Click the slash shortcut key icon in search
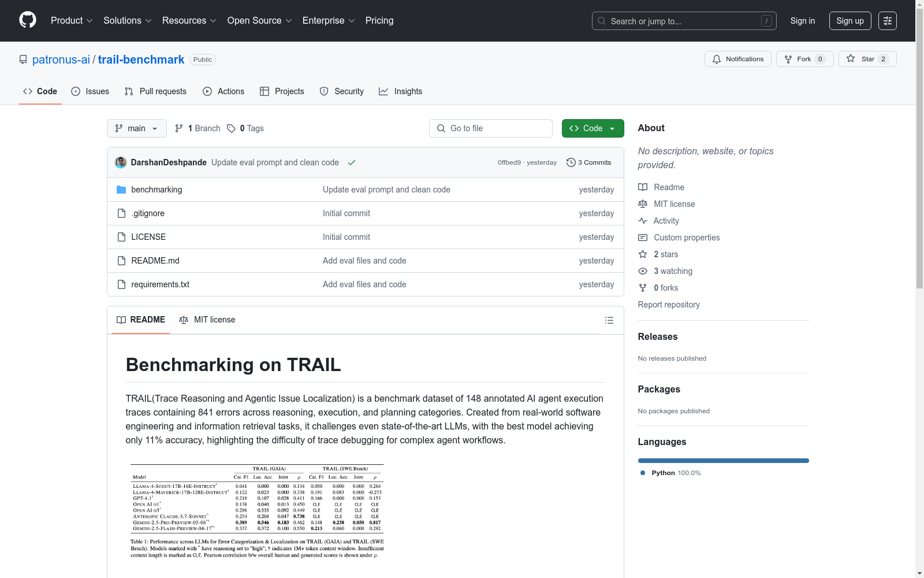 [x=766, y=21]
